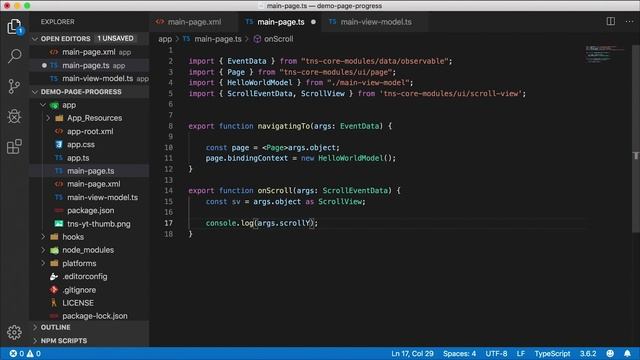Select TypeScript version 3.6.2
This screenshot has width=640, height=360.
pos(588,353)
